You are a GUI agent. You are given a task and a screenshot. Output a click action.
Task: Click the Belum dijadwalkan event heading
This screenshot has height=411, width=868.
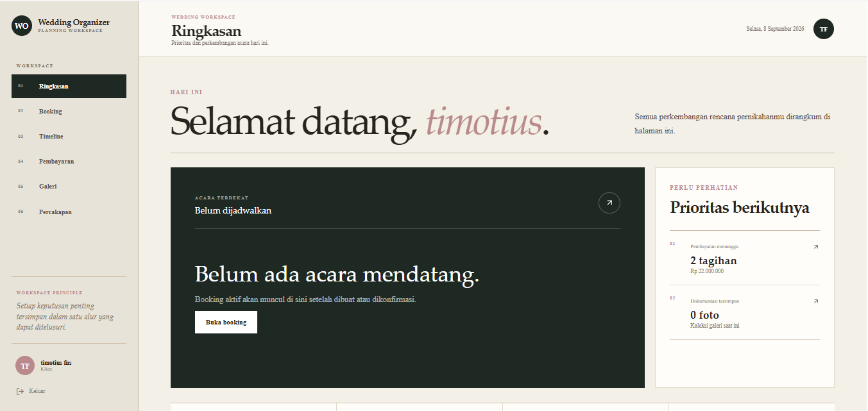click(x=233, y=210)
